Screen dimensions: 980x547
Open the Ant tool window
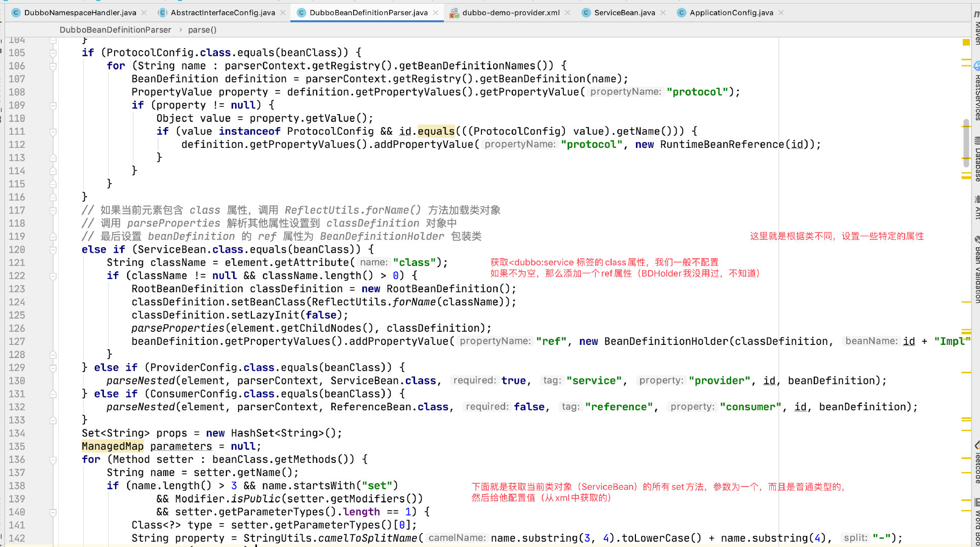click(976, 208)
